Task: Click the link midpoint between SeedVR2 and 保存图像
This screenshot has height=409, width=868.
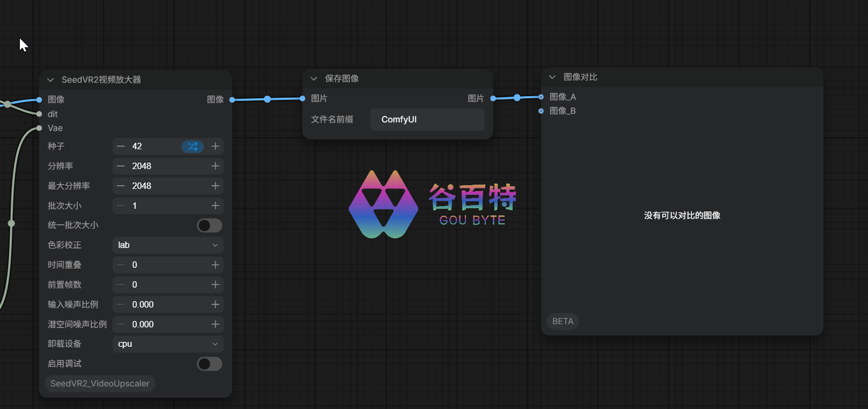Action: pos(267,99)
